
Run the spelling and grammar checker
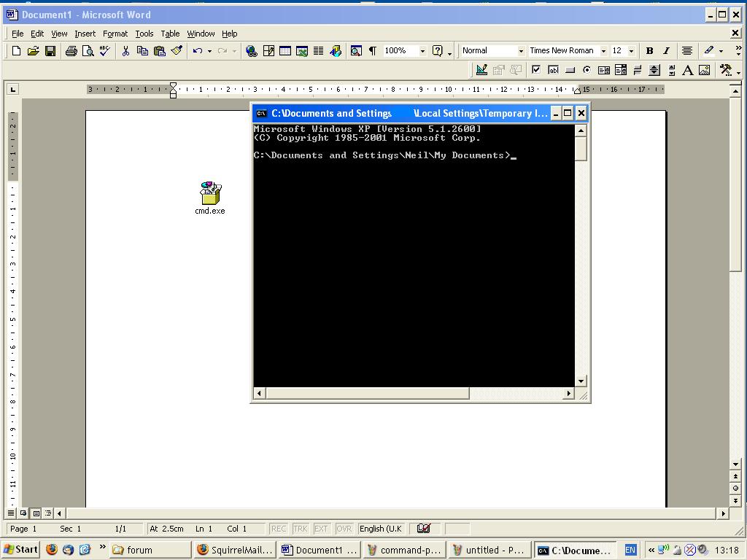(103, 50)
